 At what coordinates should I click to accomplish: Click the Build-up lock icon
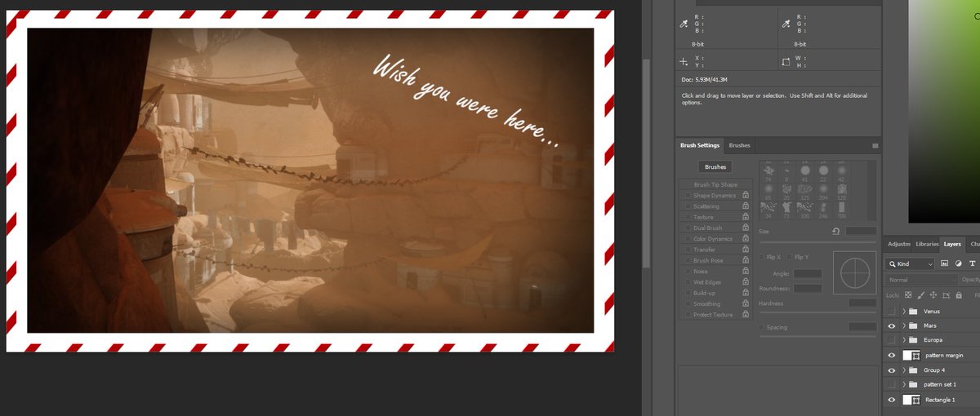(746, 293)
